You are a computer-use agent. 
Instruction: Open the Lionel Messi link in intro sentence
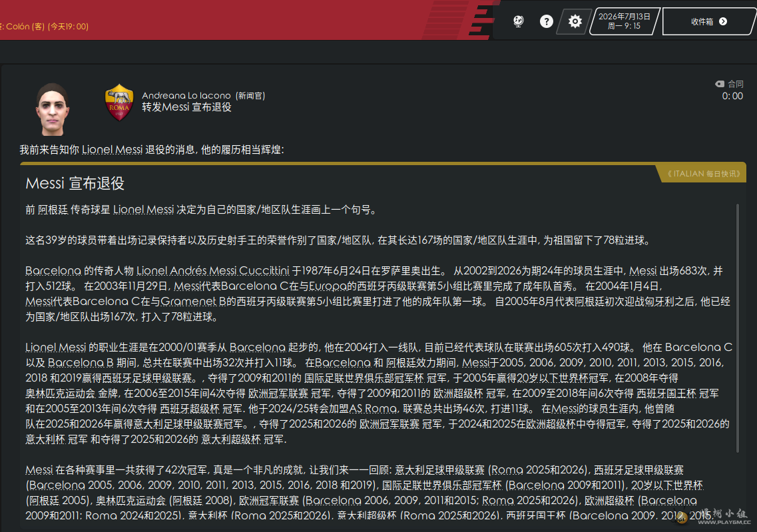pos(112,150)
